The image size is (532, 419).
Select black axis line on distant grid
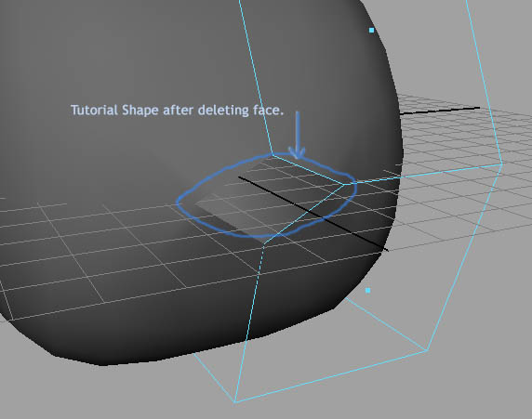tap(440, 111)
